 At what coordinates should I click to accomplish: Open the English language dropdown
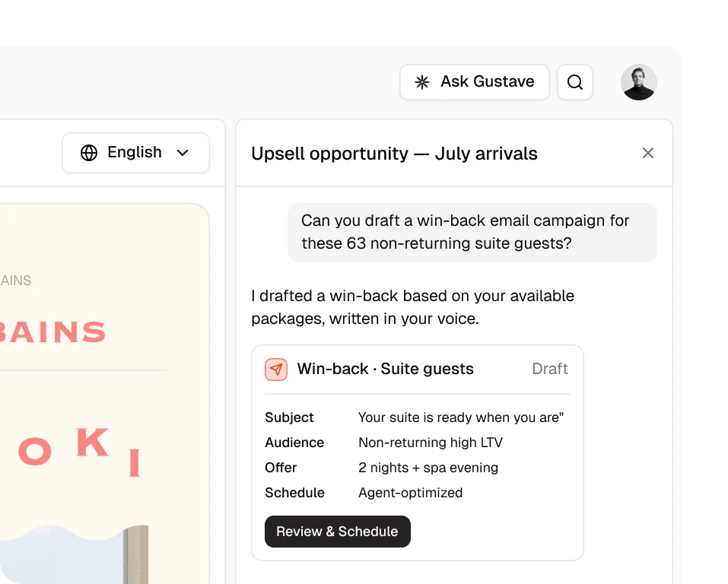point(135,153)
